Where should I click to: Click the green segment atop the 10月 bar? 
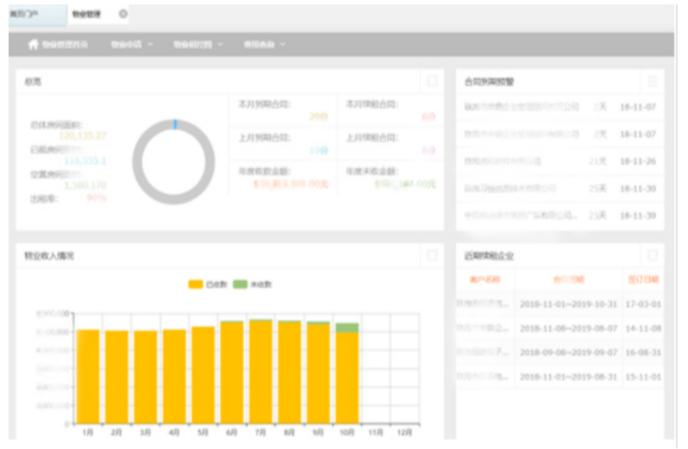(347, 327)
